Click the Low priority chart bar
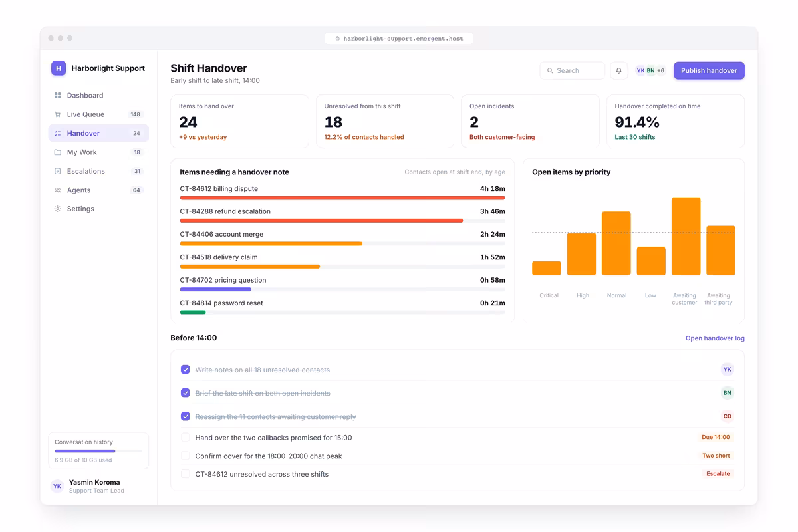Image resolution: width=798 pixels, height=532 pixels. tap(651, 261)
